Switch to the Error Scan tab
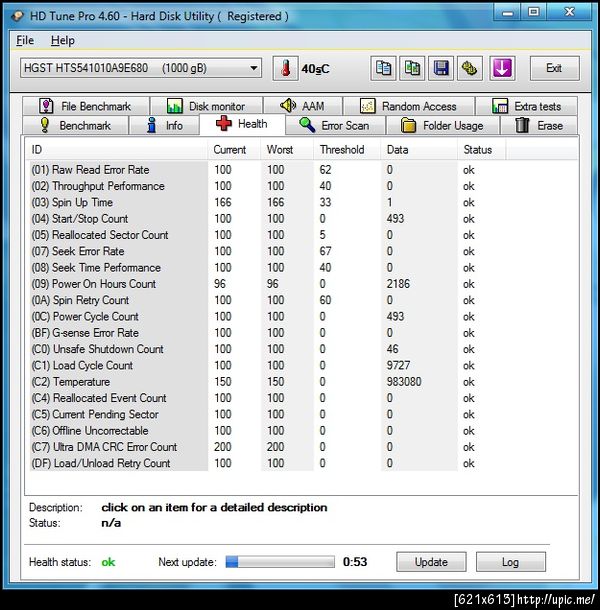 point(335,125)
